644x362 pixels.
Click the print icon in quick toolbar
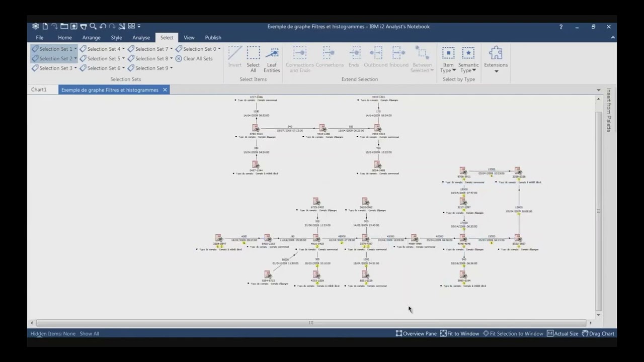coord(84,26)
